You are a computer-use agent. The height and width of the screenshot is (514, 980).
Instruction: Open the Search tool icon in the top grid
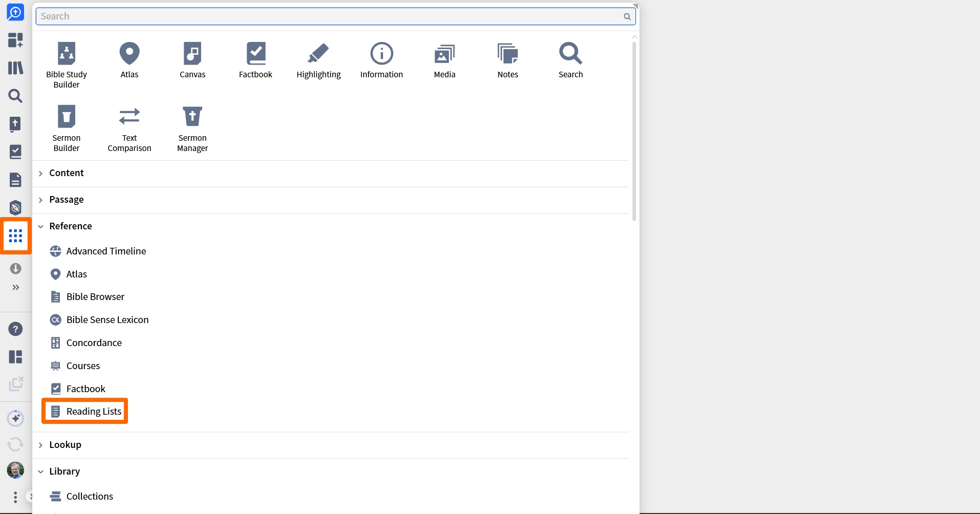571,60
